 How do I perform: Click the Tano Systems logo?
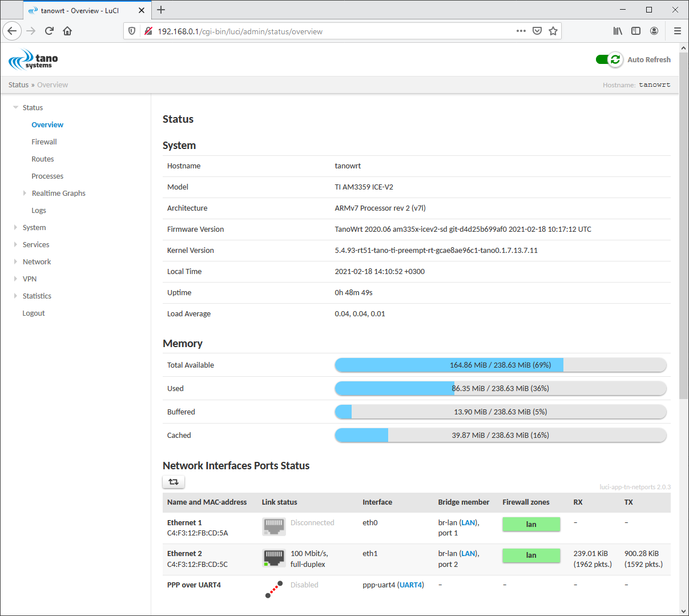click(x=33, y=59)
